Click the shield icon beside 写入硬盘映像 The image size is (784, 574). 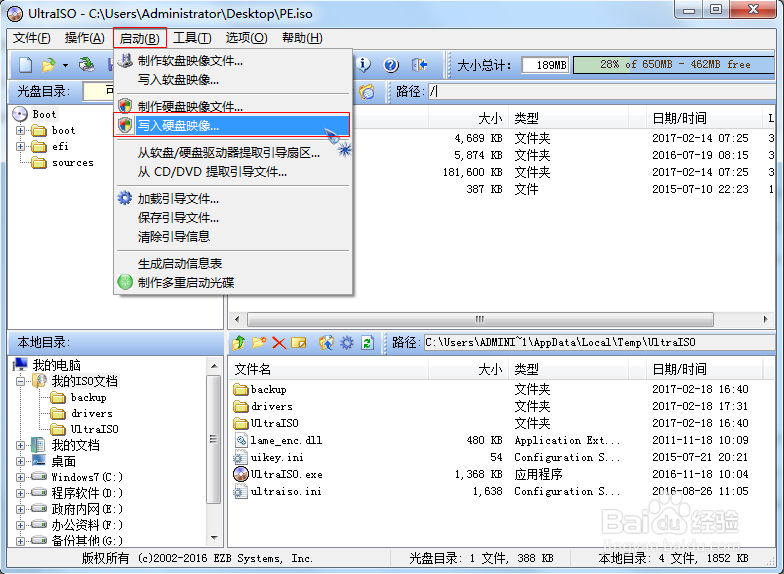(x=125, y=125)
